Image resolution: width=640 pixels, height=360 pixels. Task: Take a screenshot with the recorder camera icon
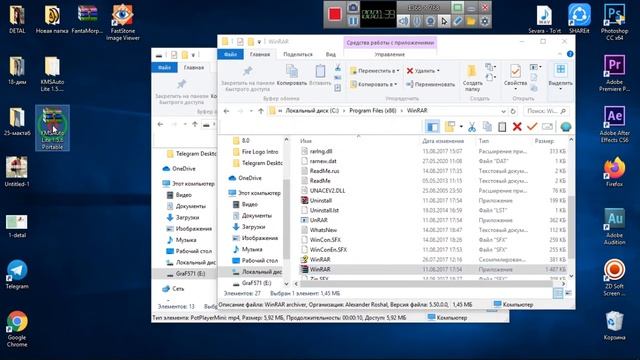pos(353,7)
